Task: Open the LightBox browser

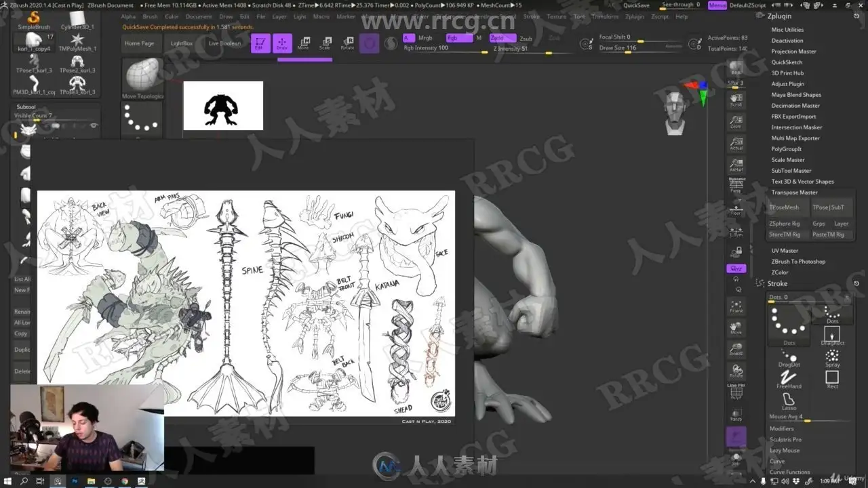Action: point(182,43)
